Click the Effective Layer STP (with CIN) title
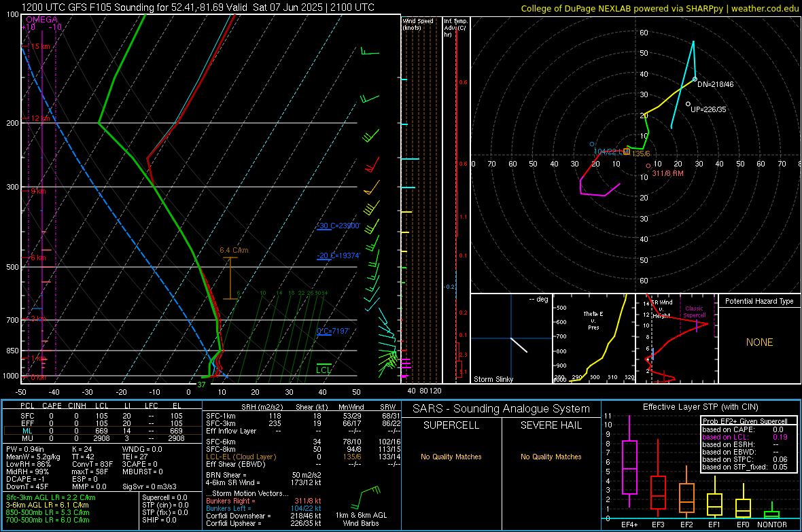Viewport: 802px width, 532px height. point(701,407)
